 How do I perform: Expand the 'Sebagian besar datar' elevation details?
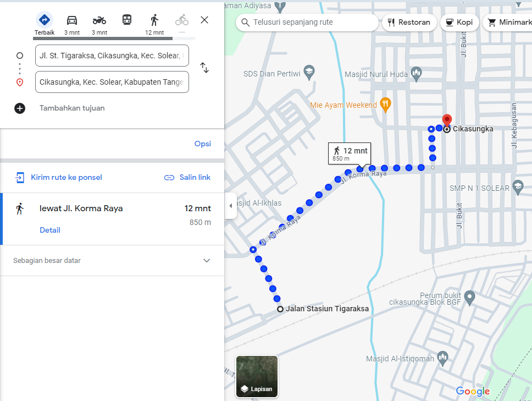(207, 260)
